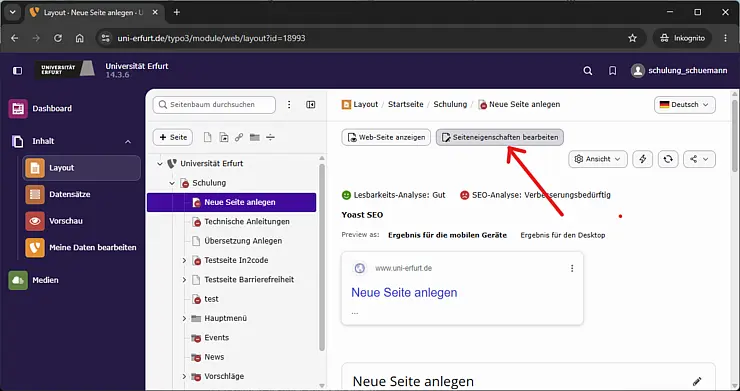The image size is (740, 391).
Task: Click Web-Seite anzeigen button
Action: [386, 137]
